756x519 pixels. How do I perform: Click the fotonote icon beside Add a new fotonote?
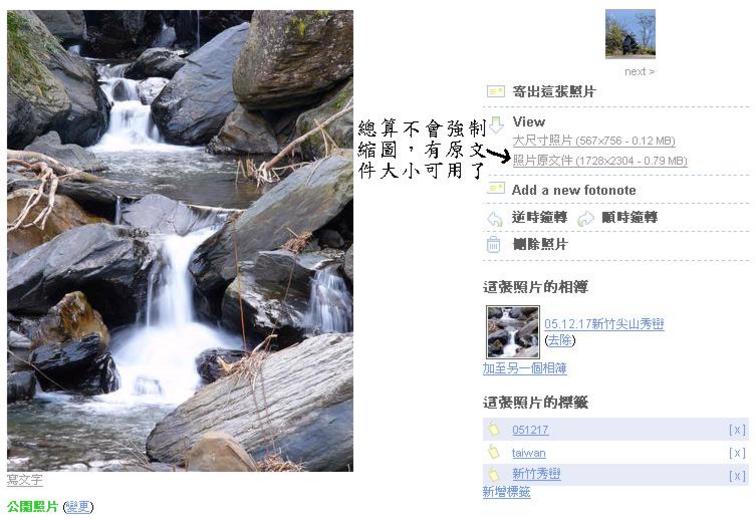(x=495, y=188)
